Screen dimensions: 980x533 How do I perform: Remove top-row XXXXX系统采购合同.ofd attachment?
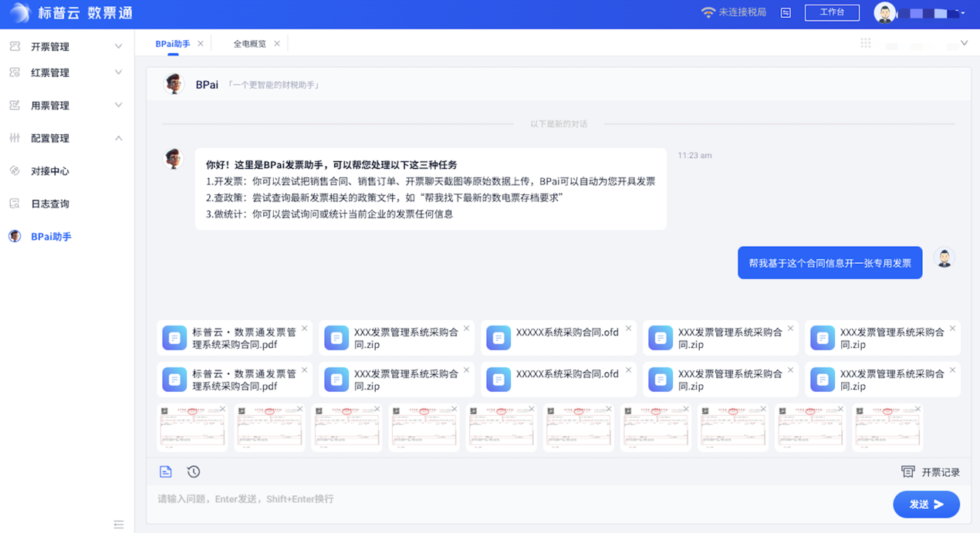pyautogui.click(x=629, y=329)
